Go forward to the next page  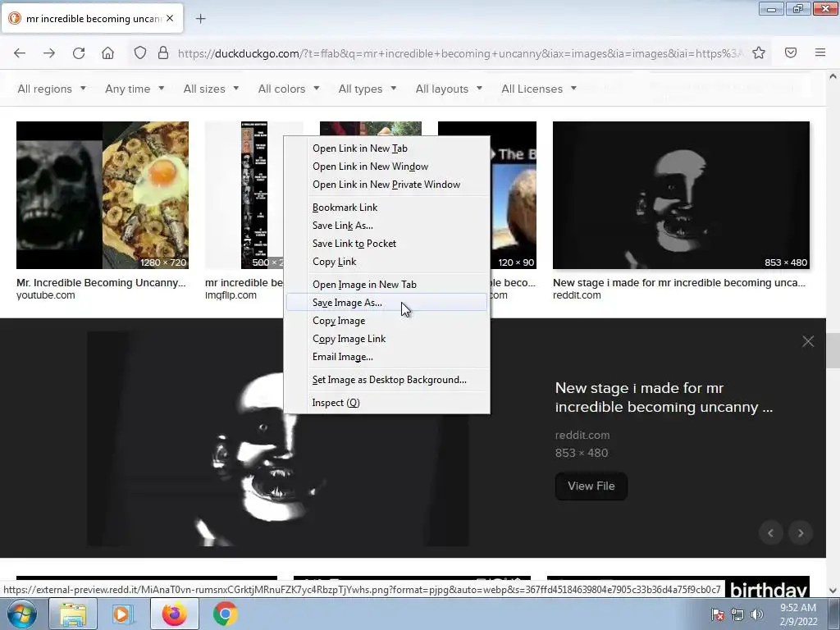[49, 53]
